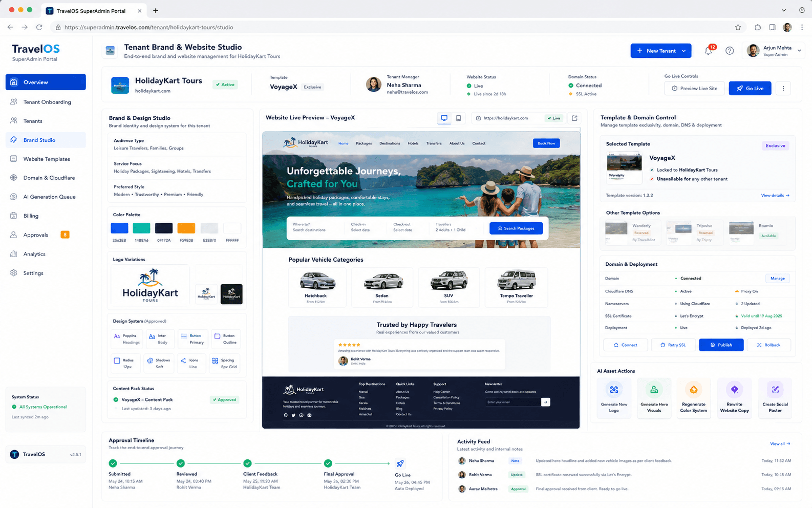The height and width of the screenshot is (508, 812).
Task: Open Website Templates page
Action: (46, 159)
